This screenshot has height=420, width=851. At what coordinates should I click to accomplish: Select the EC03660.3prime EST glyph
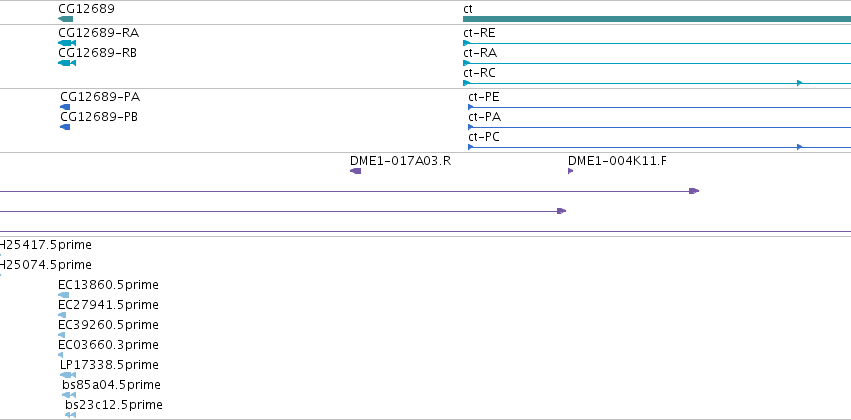(x=60, y=355)
